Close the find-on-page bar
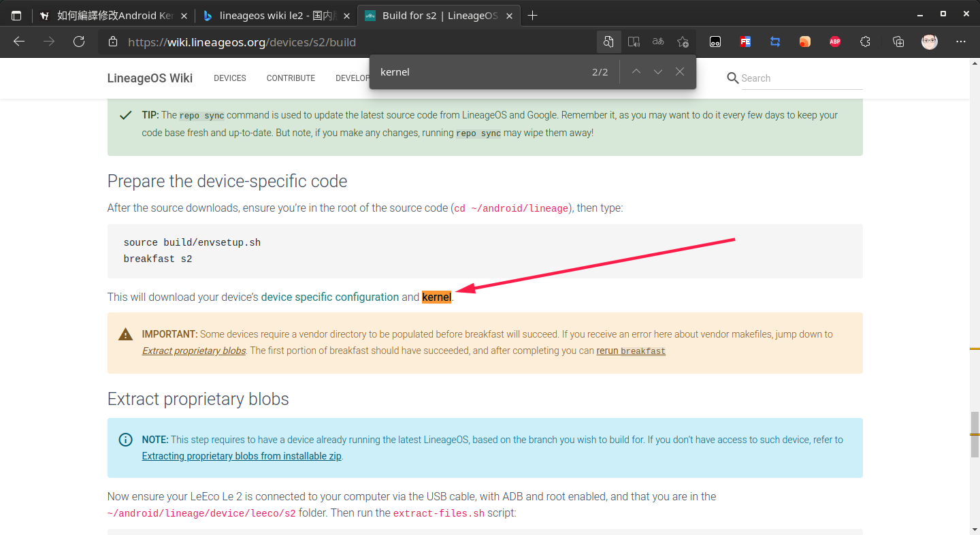This screenshot has width=980, height=535. 680,72
